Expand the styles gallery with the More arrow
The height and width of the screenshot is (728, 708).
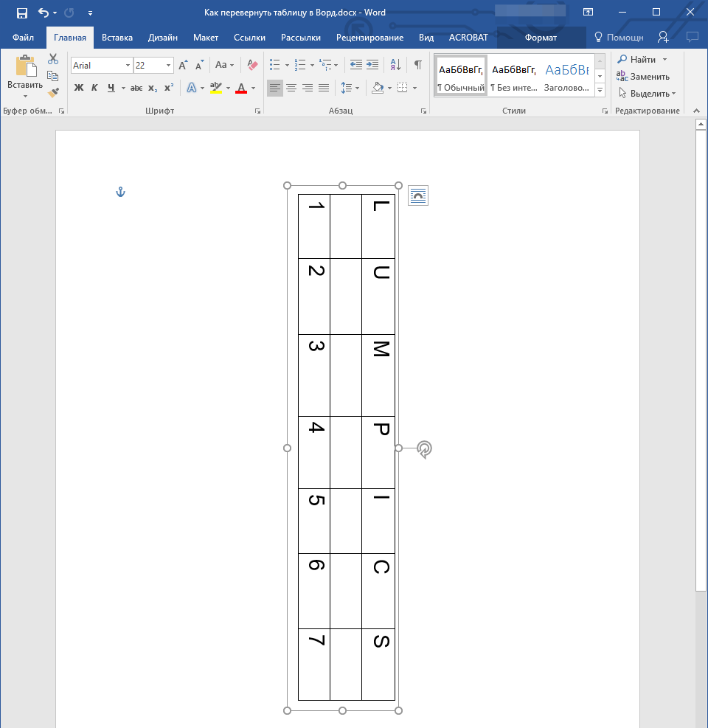600,90
